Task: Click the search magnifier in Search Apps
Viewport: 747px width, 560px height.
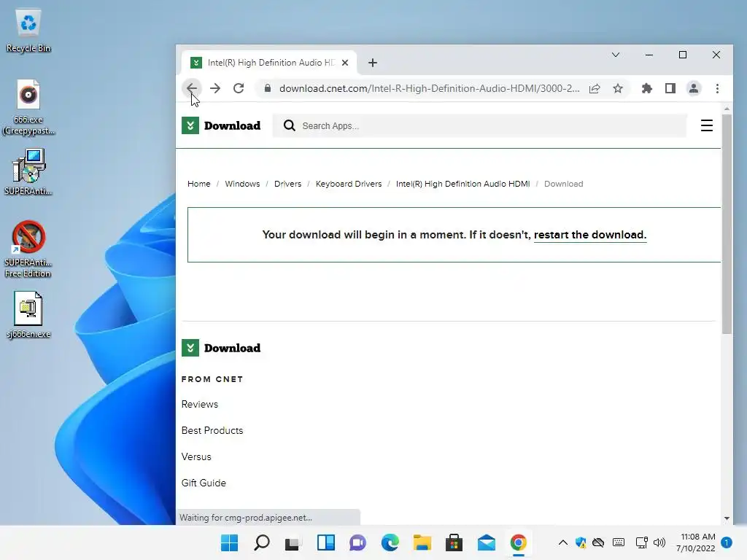Action: (x=289, y=125)
